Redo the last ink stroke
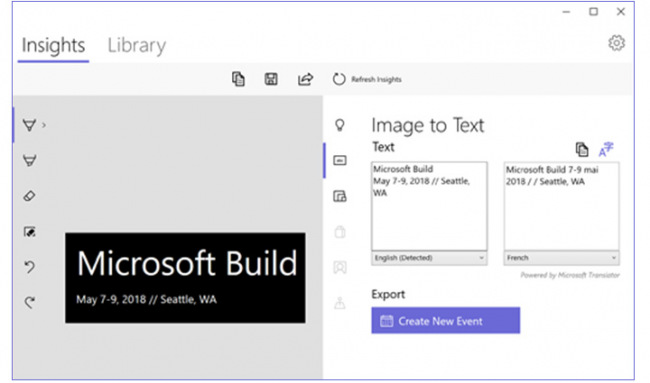 click(29, 302)
